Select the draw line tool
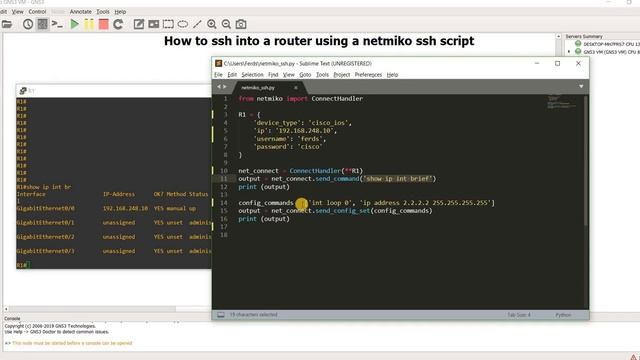Screen dimensions: 640x360 point(198,24)
